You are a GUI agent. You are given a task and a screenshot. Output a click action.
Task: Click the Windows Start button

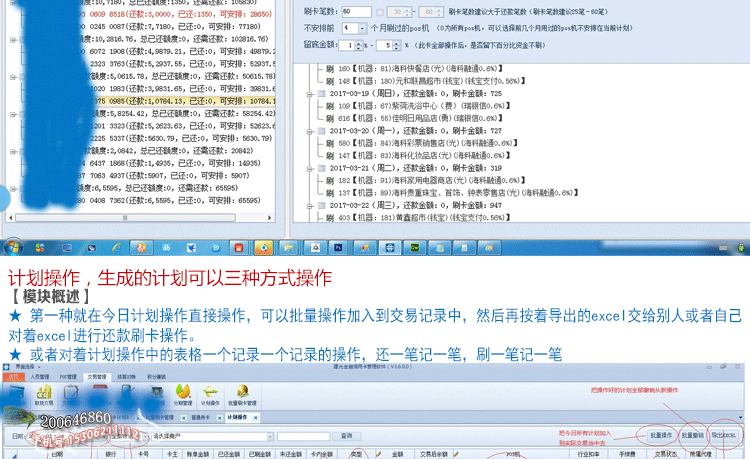(14, 247)
